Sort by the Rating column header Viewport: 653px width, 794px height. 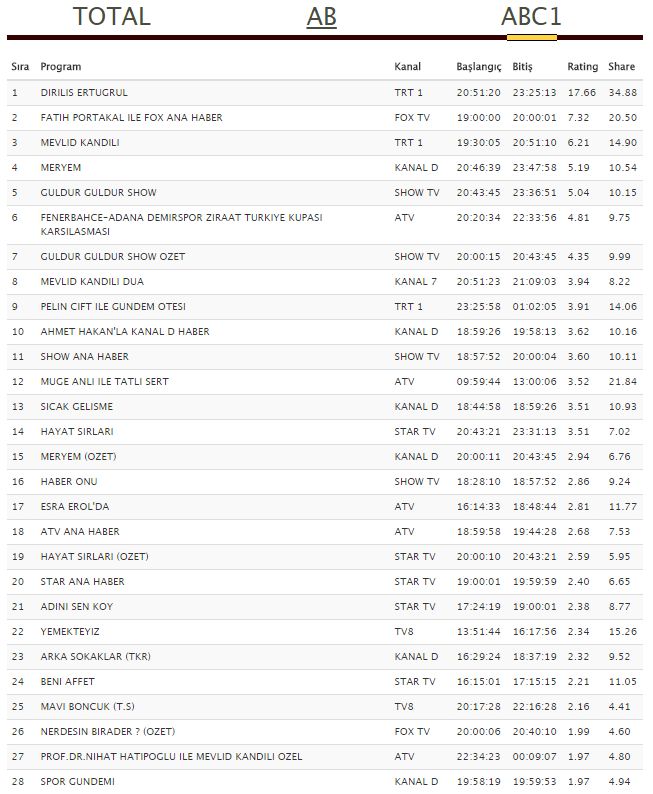pos(582,66)
